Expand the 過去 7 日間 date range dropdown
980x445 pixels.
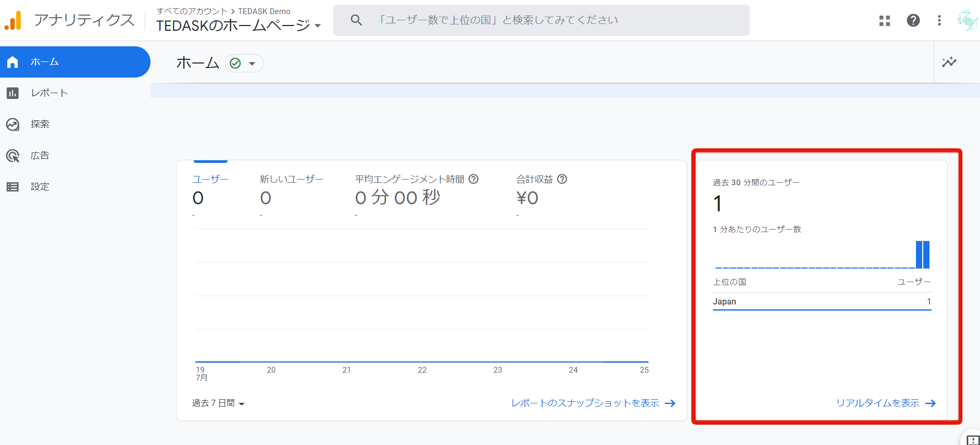pyautogui.click(x=218, y=403)
